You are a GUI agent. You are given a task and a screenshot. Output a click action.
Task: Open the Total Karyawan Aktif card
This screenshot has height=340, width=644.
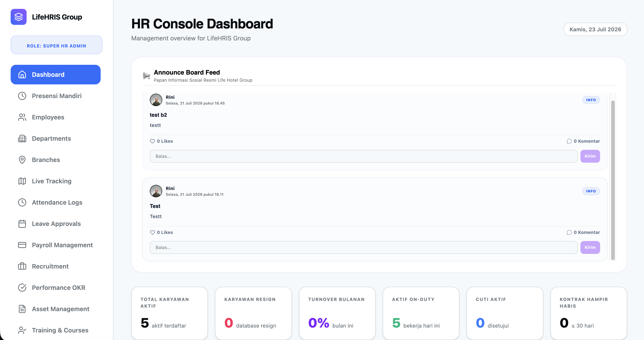169,313
